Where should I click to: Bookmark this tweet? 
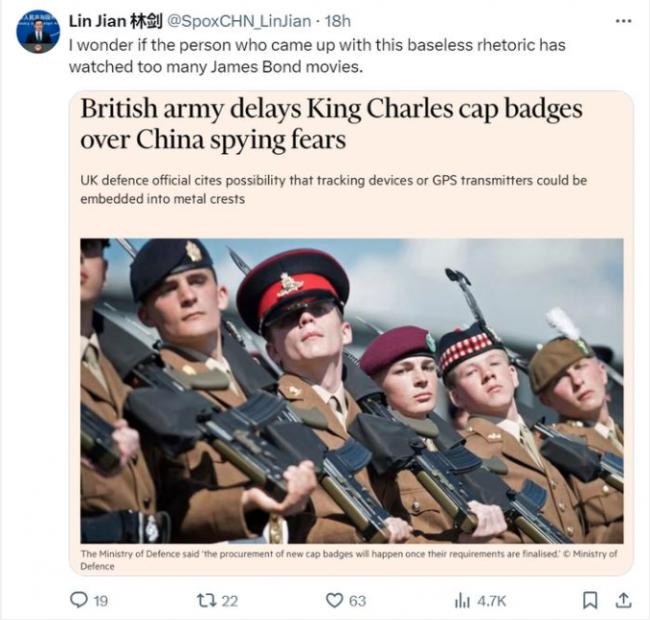pyautogui.click(x=590, y=599)
